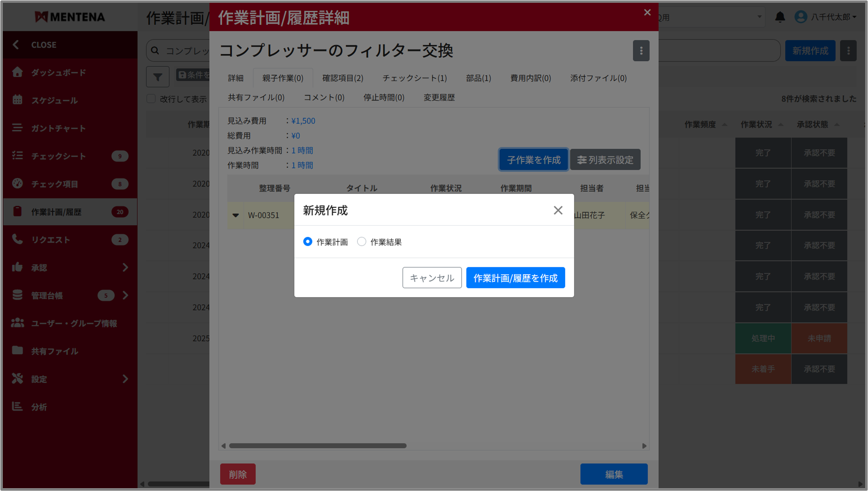868x491 pixels.
Task: Open the Analysis chart icon in sidebar
Action: pos(18,407)
